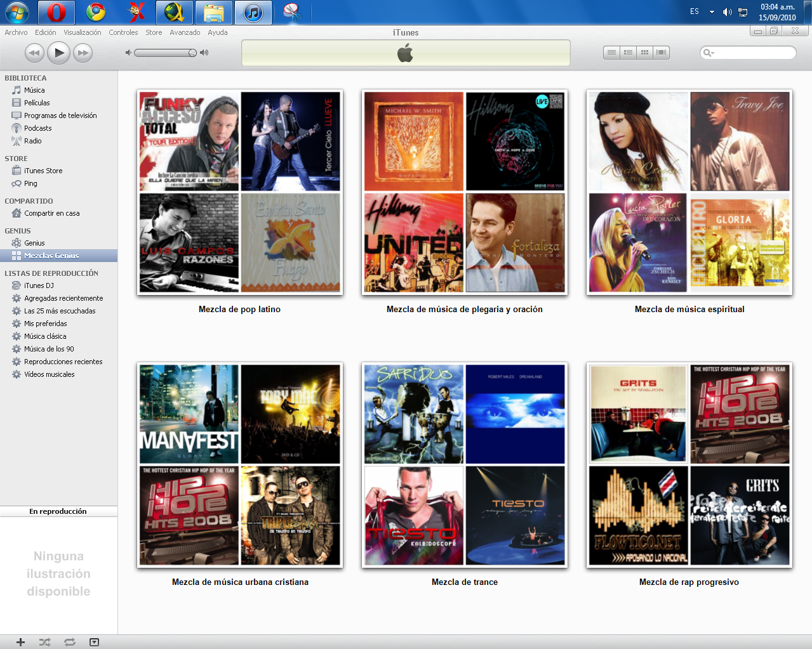Screen dimensions: 812x649
Task: Open the Visualización menu
Action: click(83, 32)
